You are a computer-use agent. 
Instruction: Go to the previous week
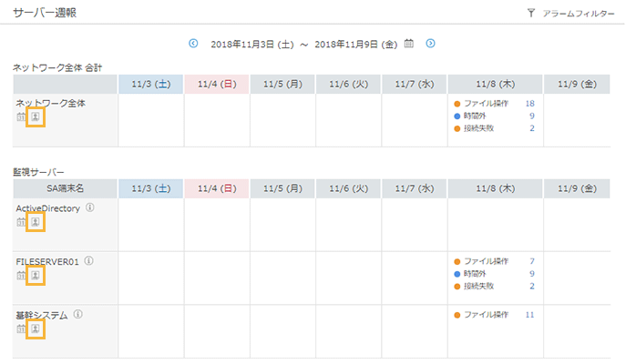193,43
